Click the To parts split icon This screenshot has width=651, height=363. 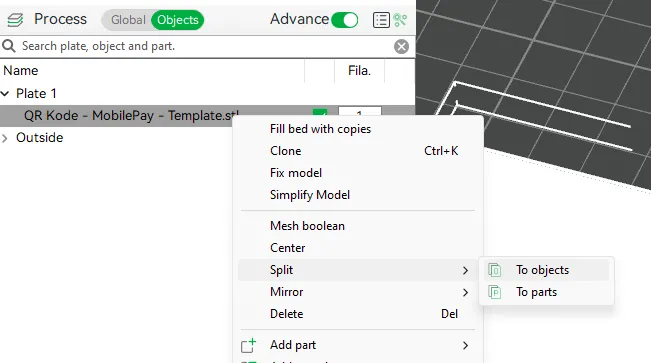click(494, 292)
